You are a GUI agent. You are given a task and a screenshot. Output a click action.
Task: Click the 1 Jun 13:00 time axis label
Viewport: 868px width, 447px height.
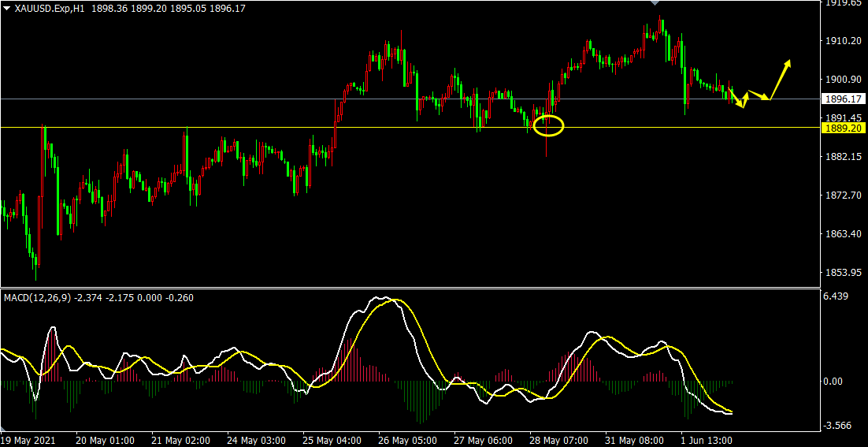pyautogui.click(x=707, y=440)
